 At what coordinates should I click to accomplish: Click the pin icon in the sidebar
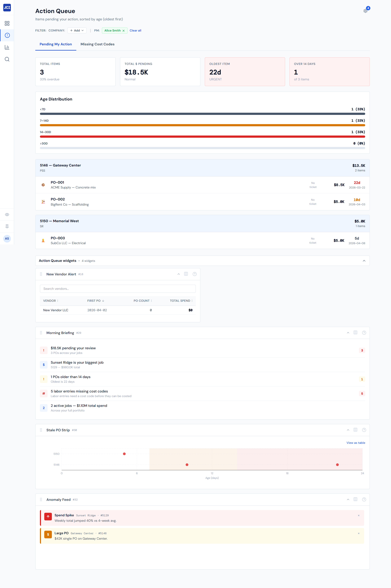tap(7, 226)
